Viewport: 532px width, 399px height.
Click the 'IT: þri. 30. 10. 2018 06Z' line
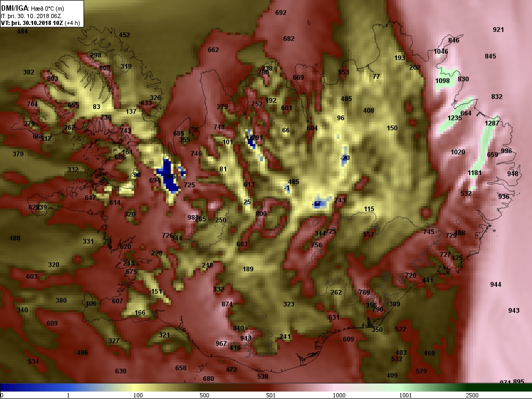click(x=30, y=16)
